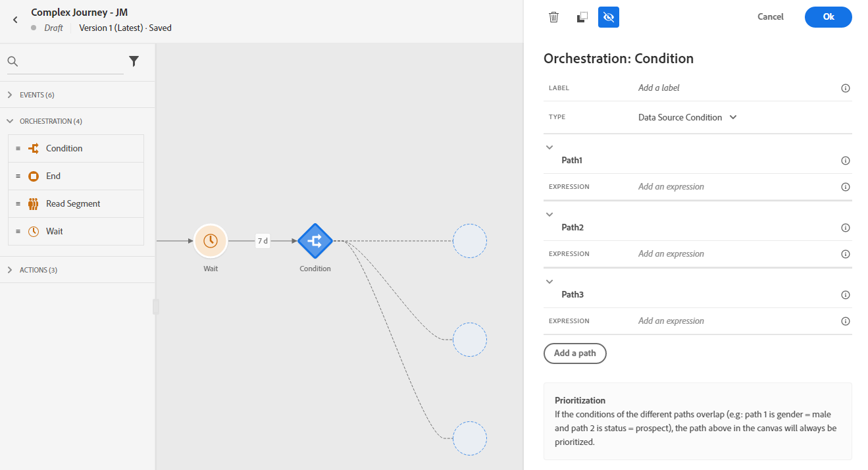Click the Condition diamond node on canvas
Viewport: 868px width, 470px height.
(x=315, y=241)
